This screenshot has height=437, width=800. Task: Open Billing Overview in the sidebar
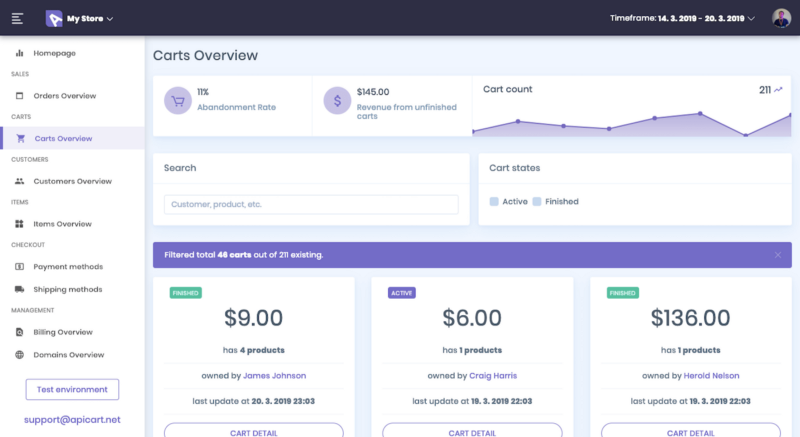tap(63, 332)
